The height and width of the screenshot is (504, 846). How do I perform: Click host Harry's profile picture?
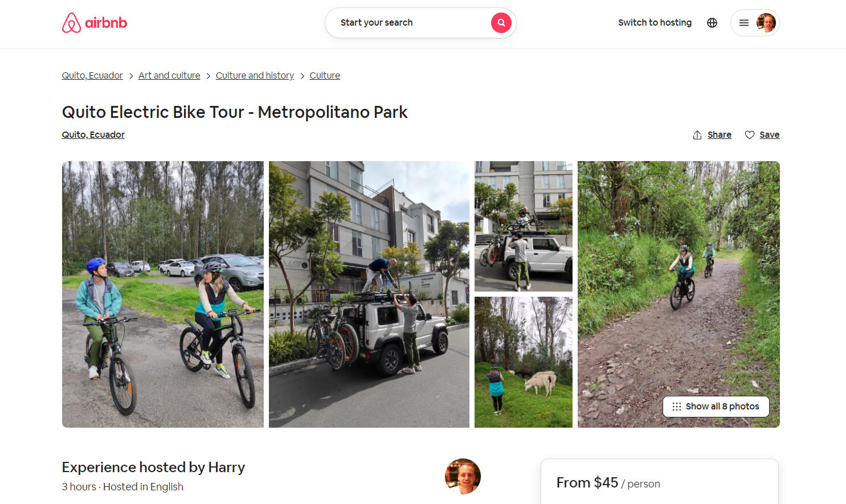coord(463,476)
